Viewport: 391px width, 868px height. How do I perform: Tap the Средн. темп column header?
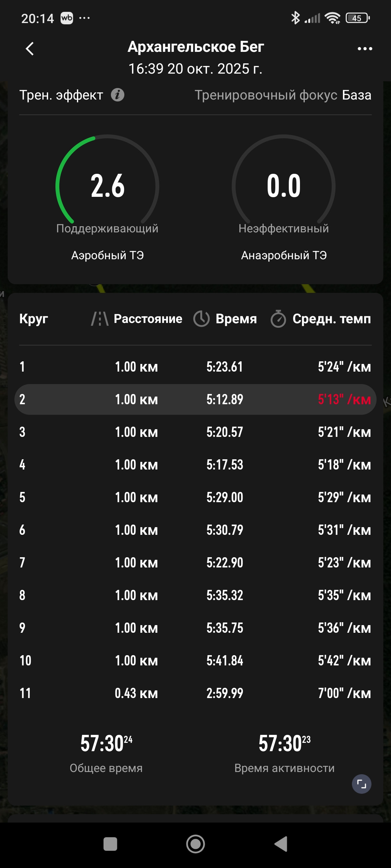(x=331, y=319)
